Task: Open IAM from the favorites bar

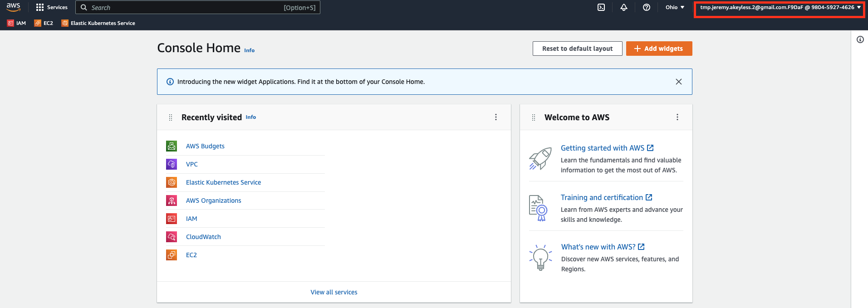Action: tap(17, 23)
